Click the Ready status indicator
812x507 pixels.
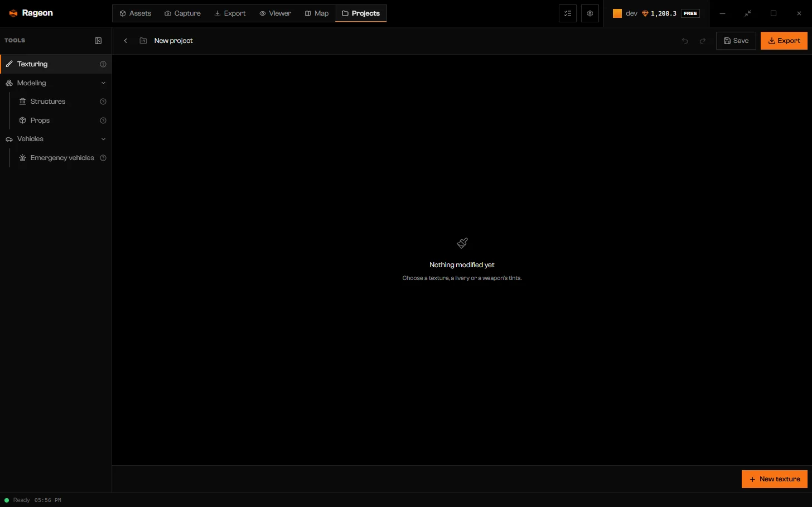(x=17, y=500)
